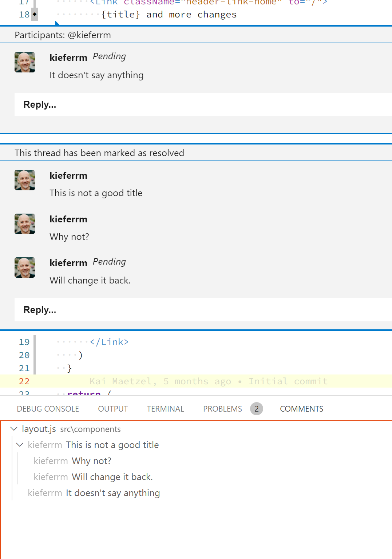
Task: Click the breakpoint marker beside line 18
Action: coord(34,15)
